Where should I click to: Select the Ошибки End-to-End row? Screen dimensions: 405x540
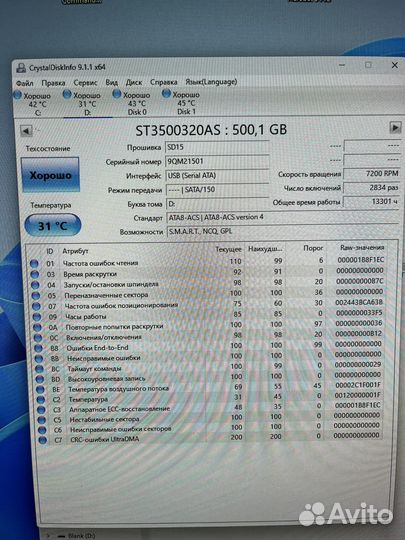tap(208, 346)
